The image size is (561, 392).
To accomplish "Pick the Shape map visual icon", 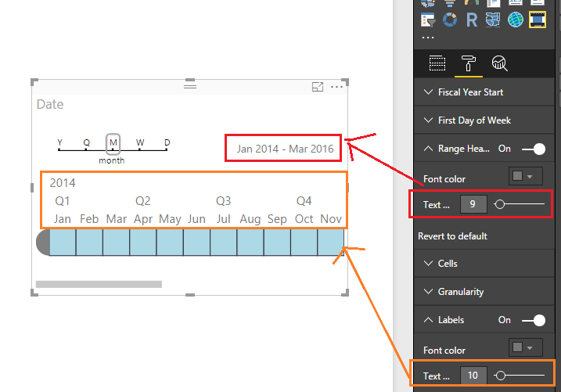I will 493,20.
